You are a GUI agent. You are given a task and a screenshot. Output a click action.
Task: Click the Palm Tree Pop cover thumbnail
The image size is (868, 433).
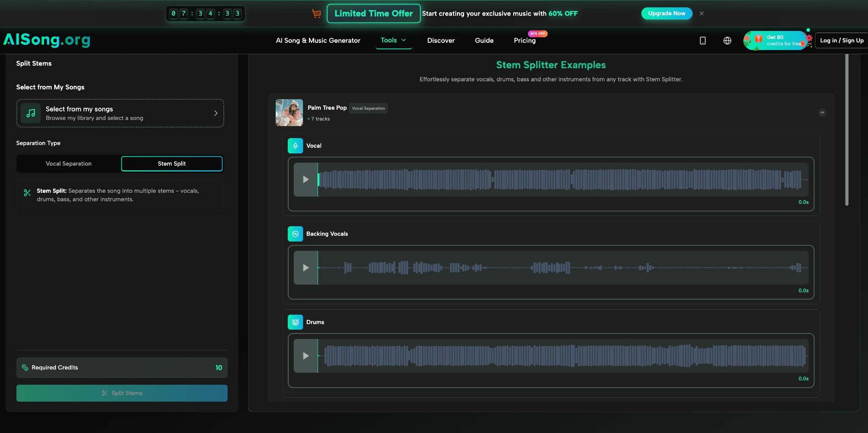(289, 113)
